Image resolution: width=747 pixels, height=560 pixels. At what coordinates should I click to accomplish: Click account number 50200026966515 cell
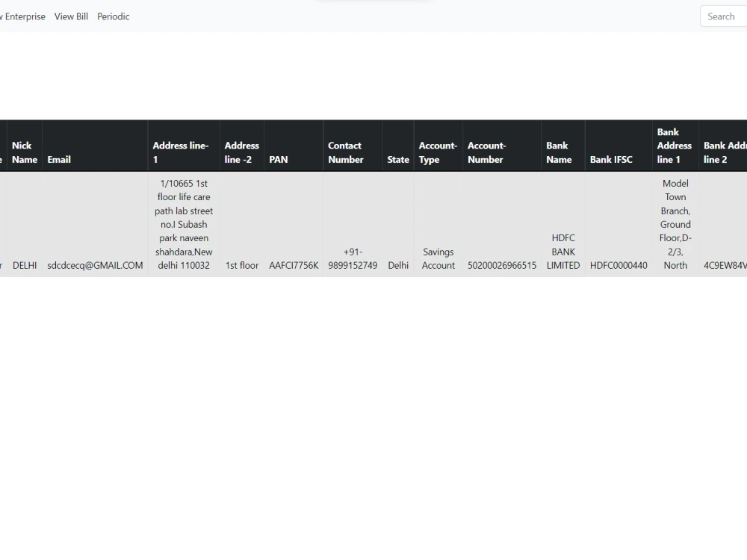click(501, 265)
